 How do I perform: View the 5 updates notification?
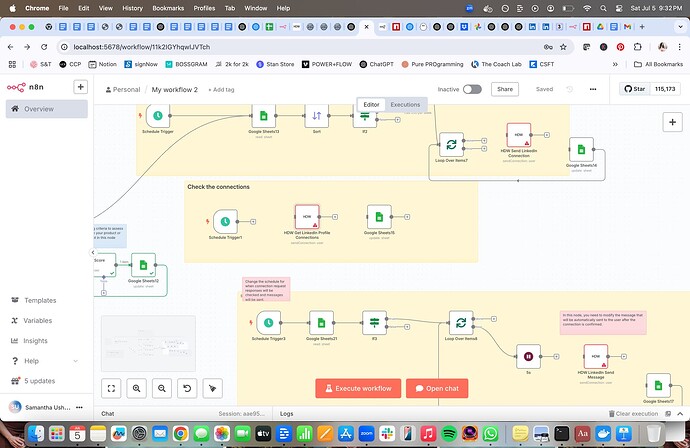[47, 381]
